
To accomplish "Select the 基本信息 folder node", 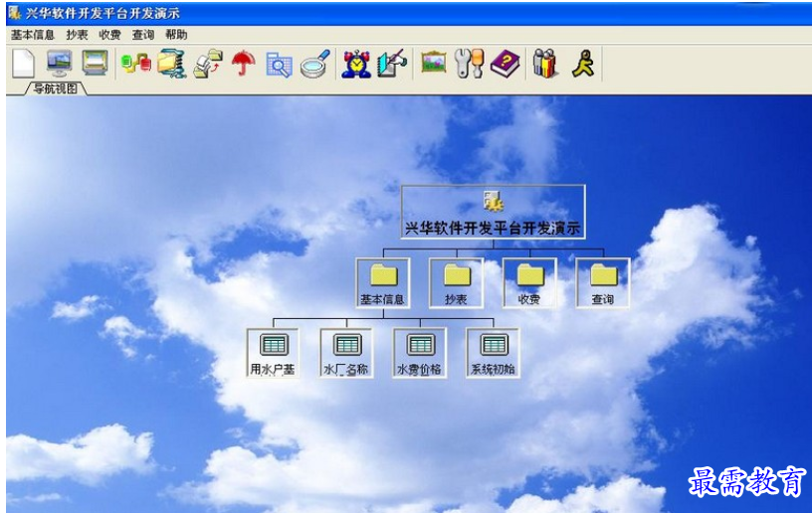I will click(x=383, y=283).
